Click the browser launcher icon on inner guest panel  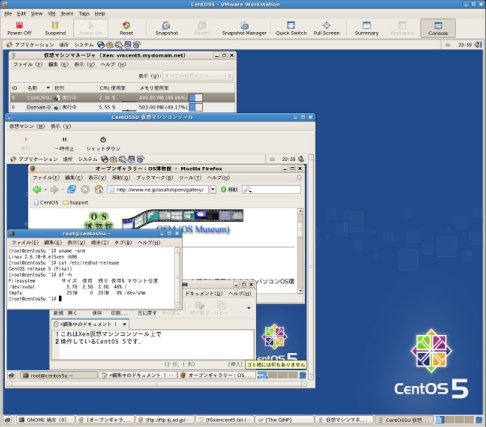pyautogui.click(x=105, y=159)
